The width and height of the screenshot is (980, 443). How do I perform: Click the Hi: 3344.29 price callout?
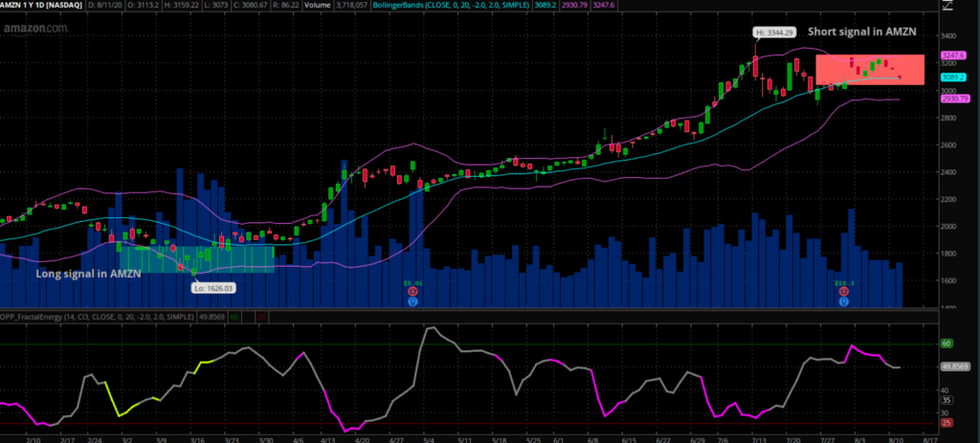click(772, 32)
